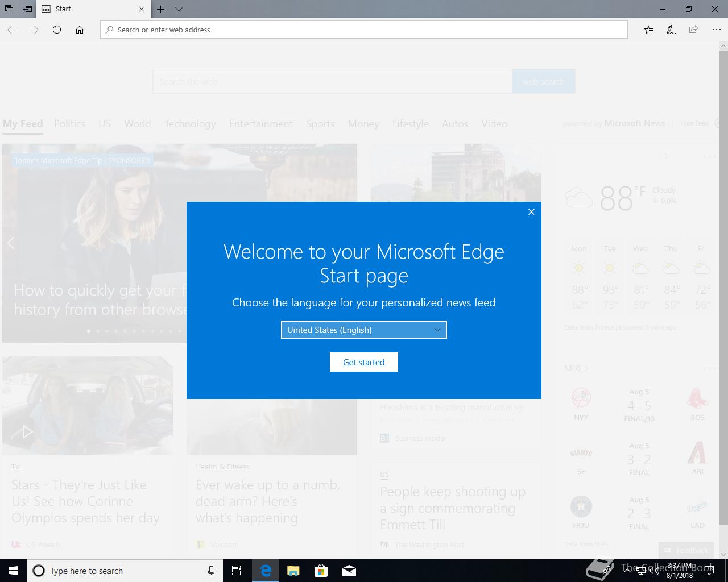The width and height of the screenshot is (728, 582).
Task: Open the Health & Fitness category link
Action: tap(222, 467)
